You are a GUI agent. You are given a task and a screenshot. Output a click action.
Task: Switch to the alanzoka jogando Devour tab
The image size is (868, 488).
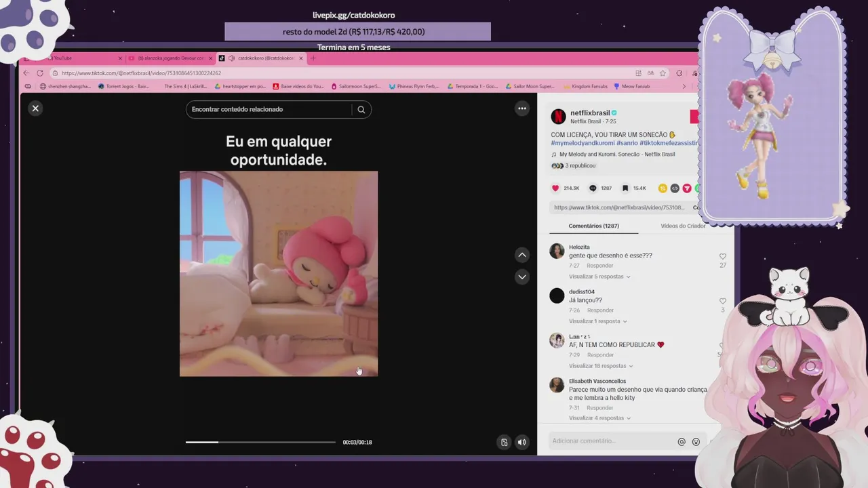pyautogui.click(x=171, y=58)
